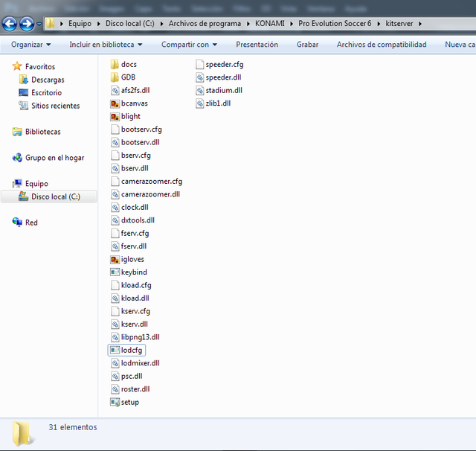476x451 pixels.
Task: Select the camerazoomer.cfg file icon
Action: point(115,182)
